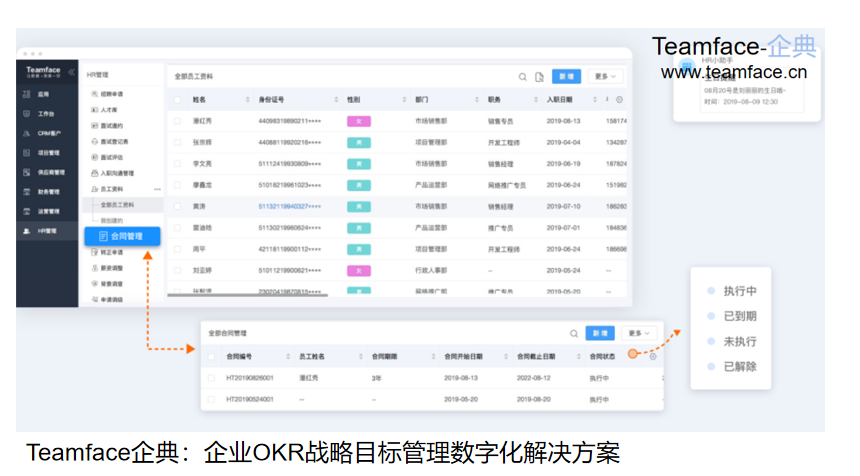This screenshot has height=476, width=860.
Task: Open 运营管理 in the dark sidebar
Action: coord(47,212)
